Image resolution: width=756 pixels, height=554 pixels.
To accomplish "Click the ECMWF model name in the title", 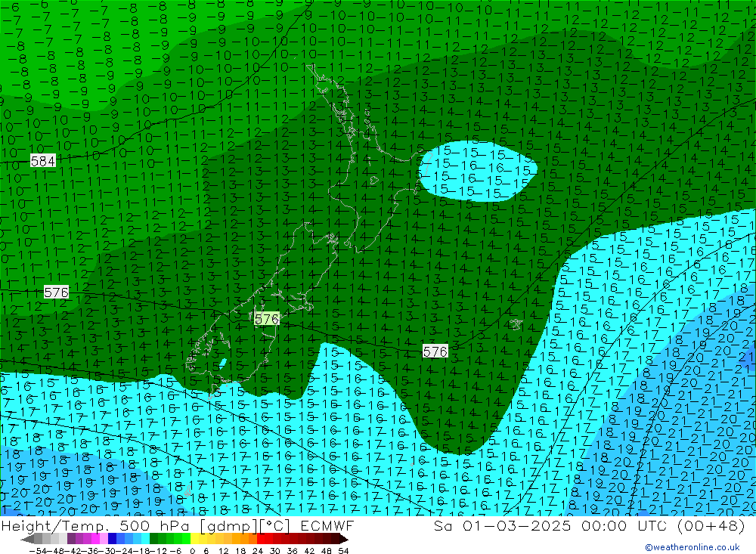I will [x=327, y=525].
